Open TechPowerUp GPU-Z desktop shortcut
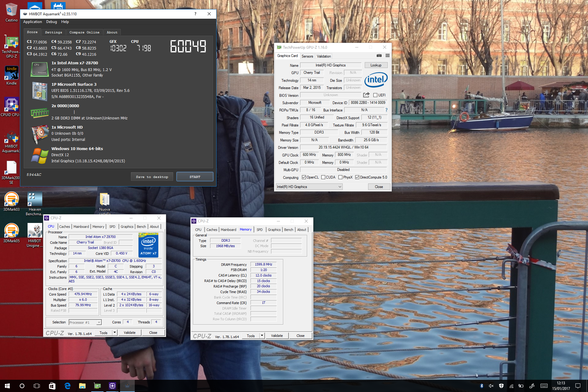Viewport: 588px width, 392px height. point(11,47)
